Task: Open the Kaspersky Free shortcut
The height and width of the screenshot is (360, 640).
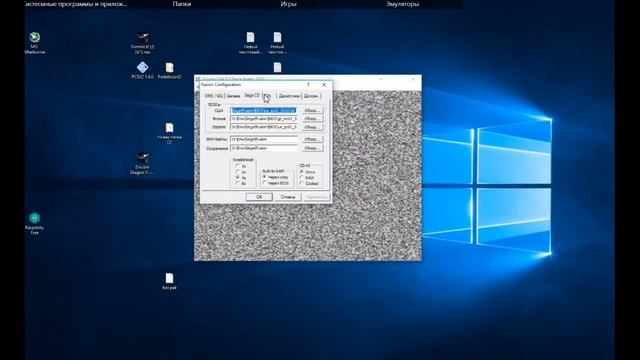Action: [35, 224]
